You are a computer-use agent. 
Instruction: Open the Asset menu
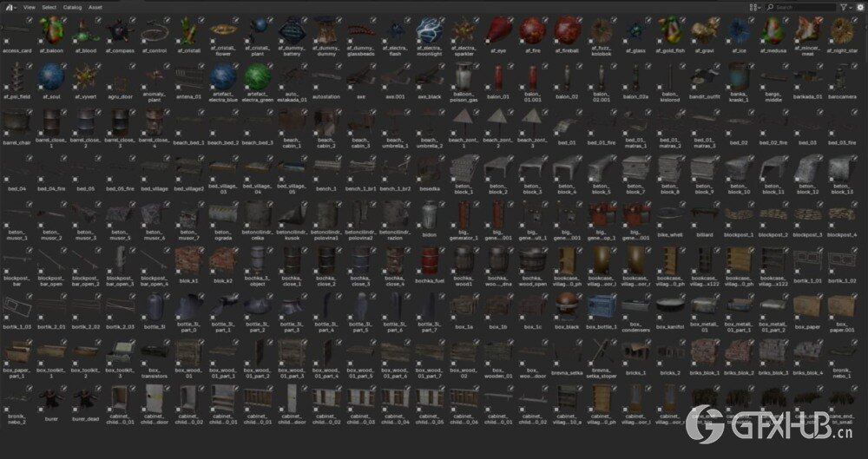tap(95, 7)
